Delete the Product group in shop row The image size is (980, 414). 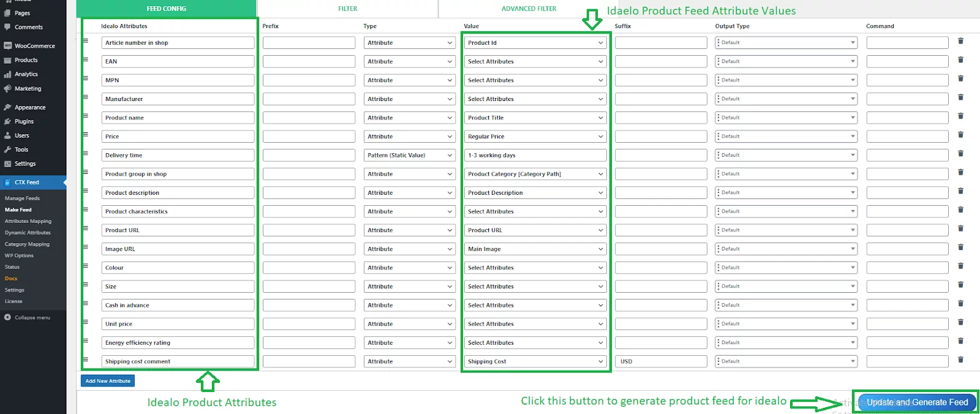click(x=960, y=172)
